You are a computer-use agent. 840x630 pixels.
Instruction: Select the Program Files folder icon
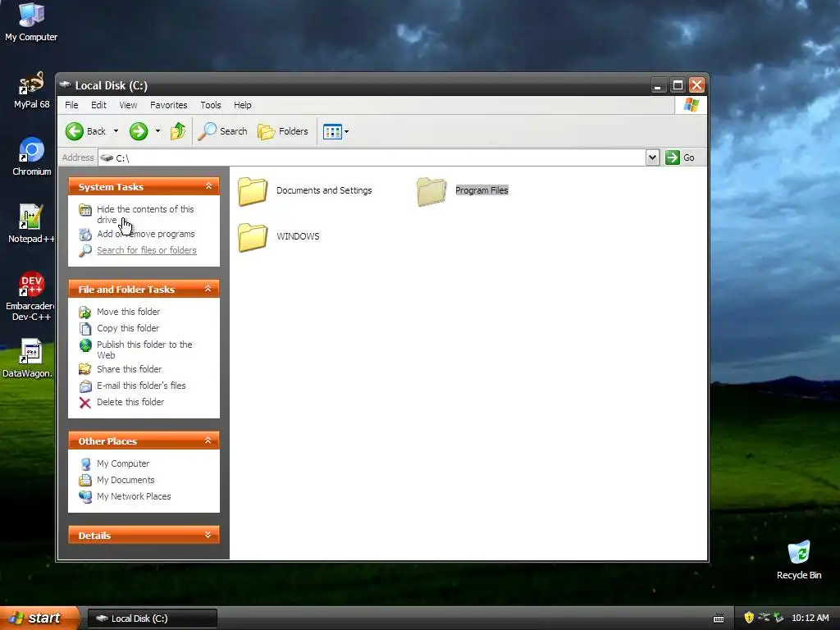pos(431,191)
